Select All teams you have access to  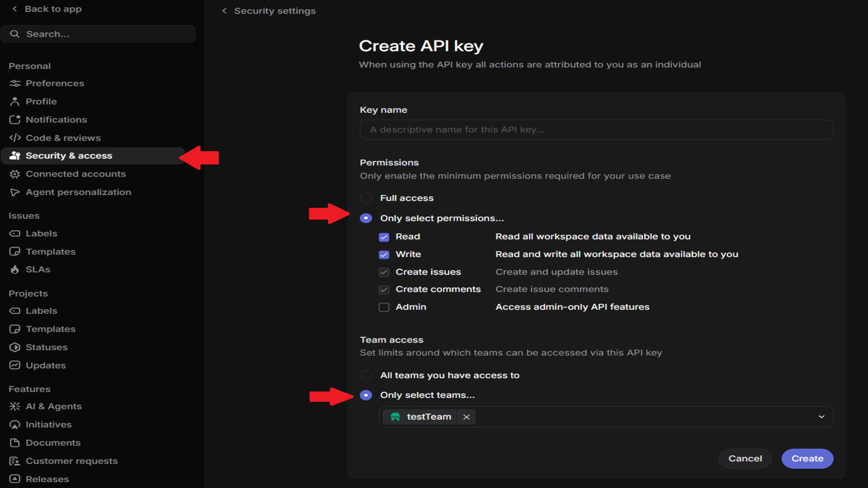[x=366, y=375]
